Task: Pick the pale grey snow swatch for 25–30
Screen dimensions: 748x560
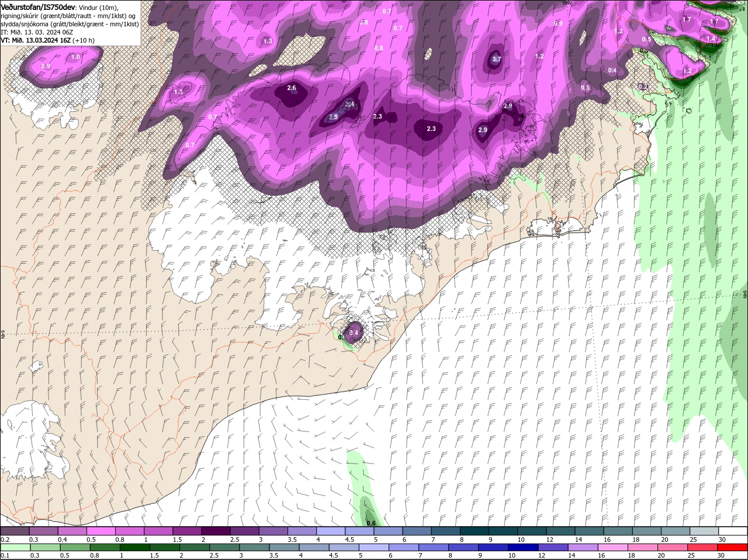Action: point(705,531)
